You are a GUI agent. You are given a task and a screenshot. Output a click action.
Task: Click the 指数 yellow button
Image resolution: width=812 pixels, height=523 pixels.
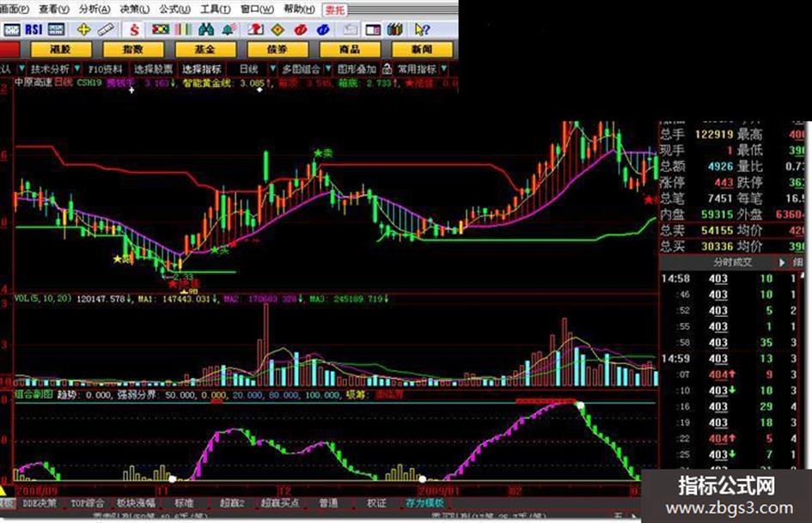click(133, 49)
